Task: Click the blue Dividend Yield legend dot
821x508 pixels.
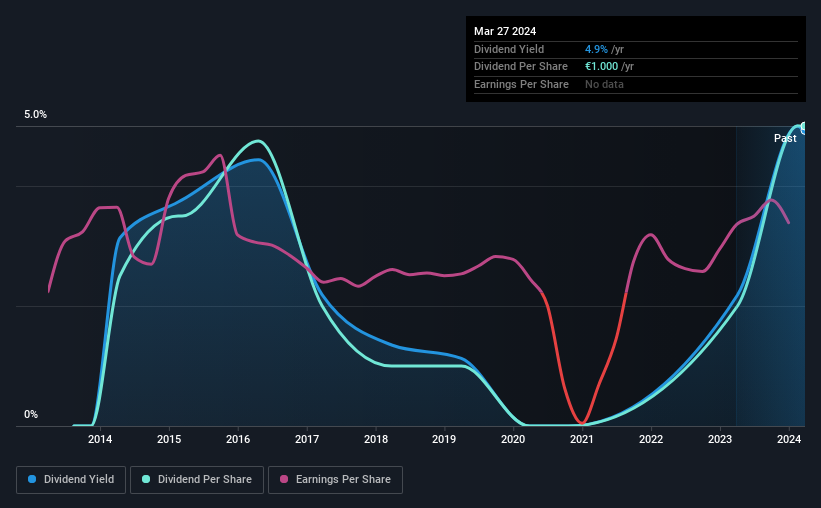Action: coord(32,479)
